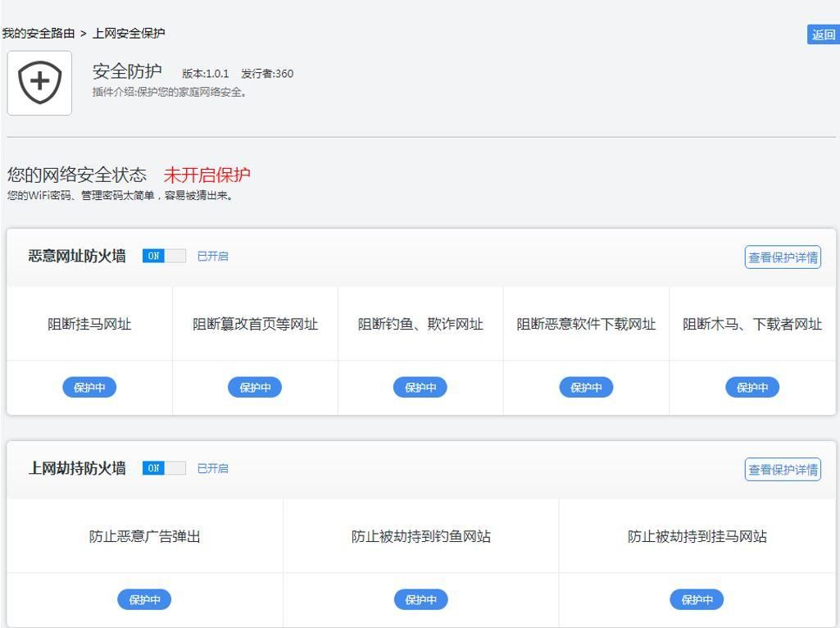Toggle the 恶意网址防火墙 ON switch

164,256
